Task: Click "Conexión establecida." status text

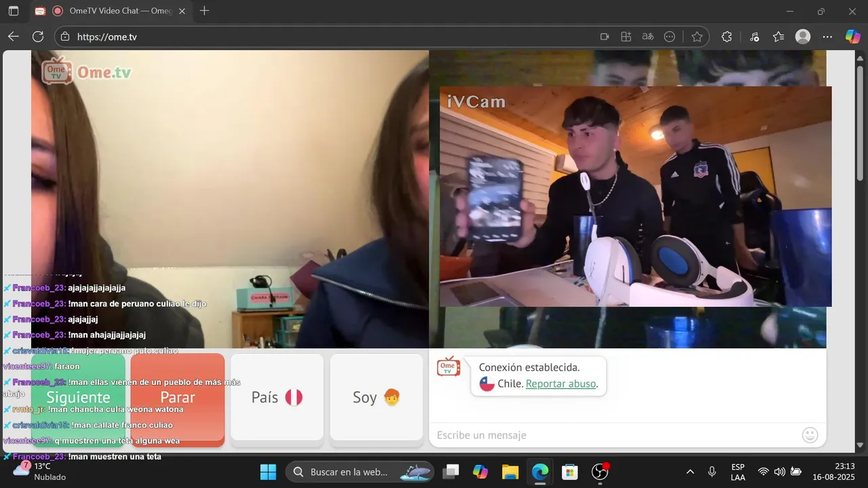Action: (529, 367)
